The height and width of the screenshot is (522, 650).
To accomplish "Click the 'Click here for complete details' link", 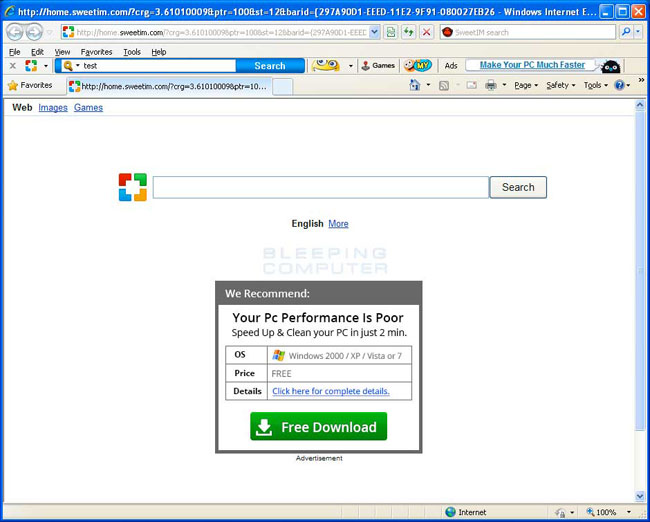I will pyautogui.click(x=330, y=391).
